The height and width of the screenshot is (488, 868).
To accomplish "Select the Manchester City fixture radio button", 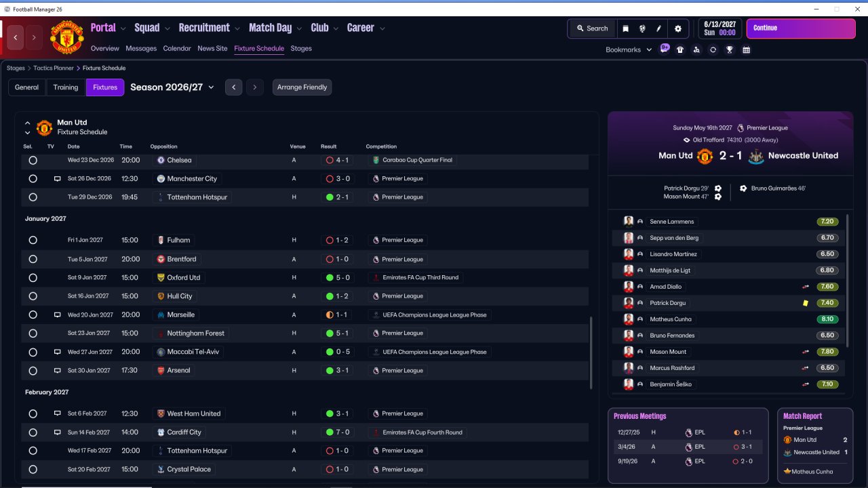I will coord(33,179).
